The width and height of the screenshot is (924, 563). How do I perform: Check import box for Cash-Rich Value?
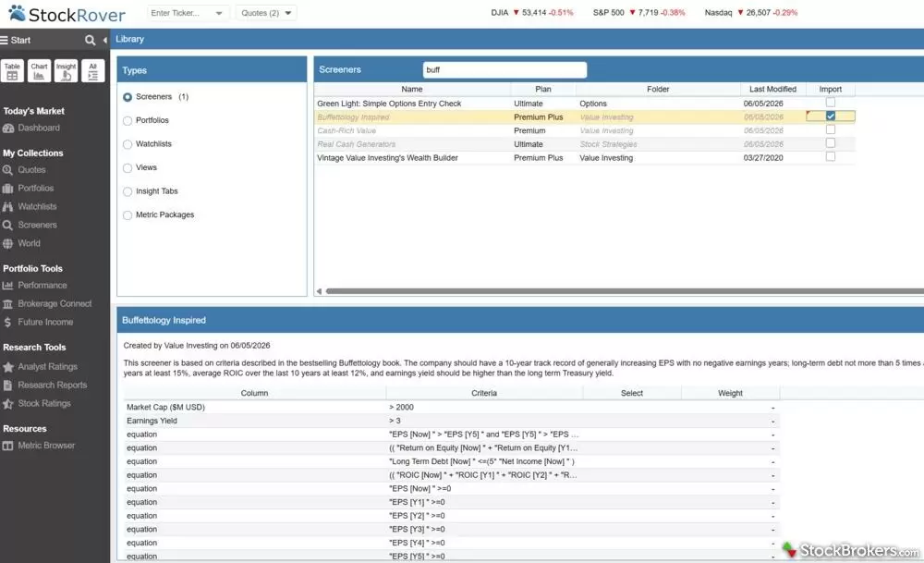pyautogui.click(x=831, y=129)
